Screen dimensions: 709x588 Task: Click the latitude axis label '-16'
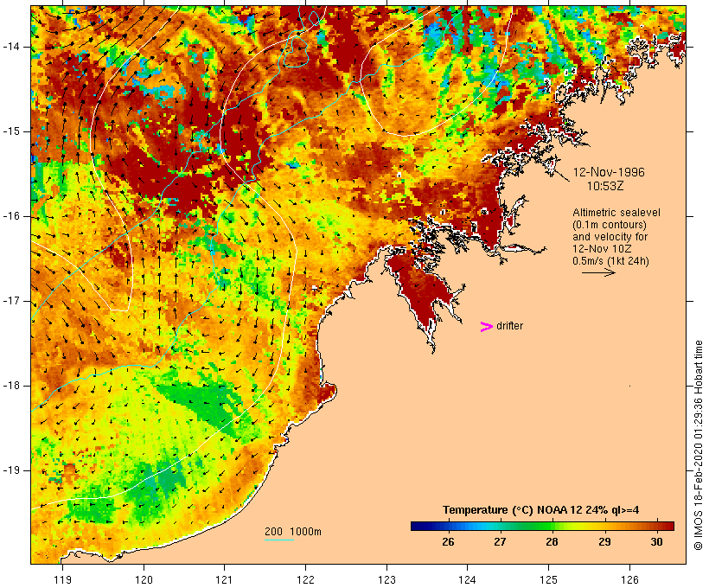[x=11, y=216]
